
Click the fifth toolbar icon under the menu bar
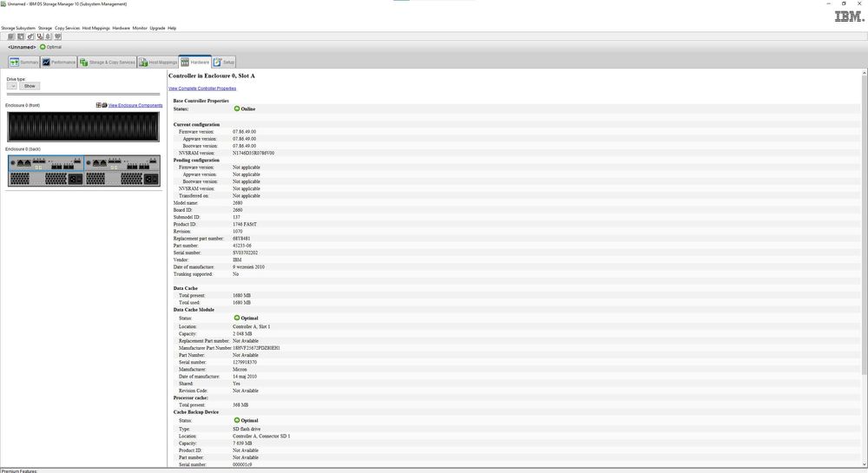(x=48, y=36)
